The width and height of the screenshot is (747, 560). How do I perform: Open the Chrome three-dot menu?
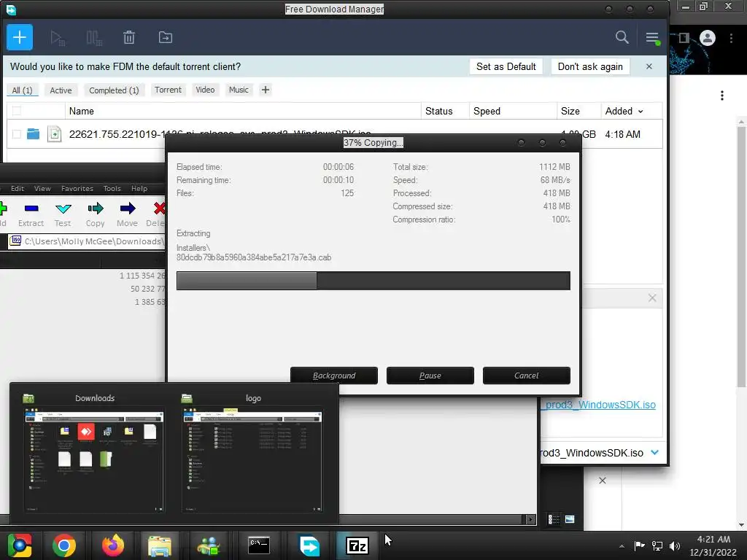(x=731, y=38)
